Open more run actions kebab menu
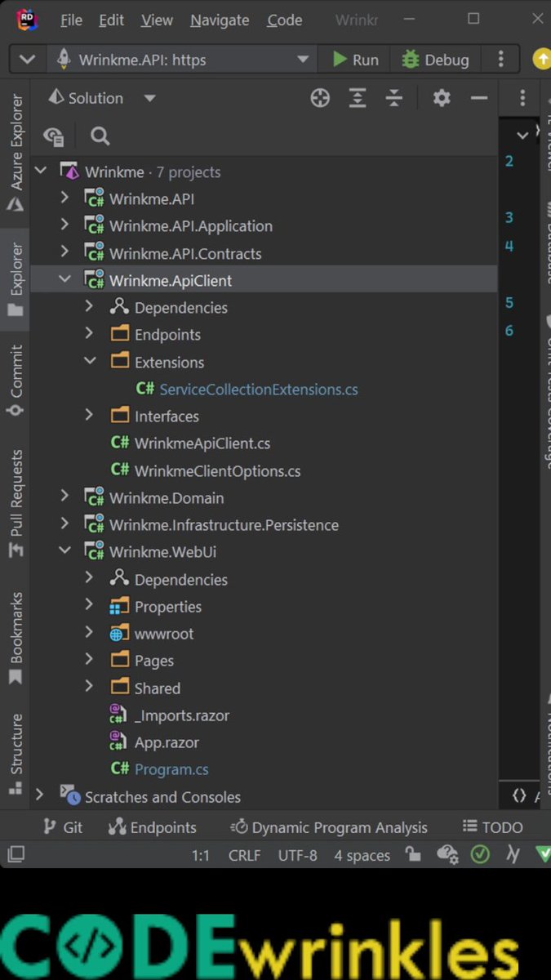The width and height of the screenshot is (551, 980). (501, 59)
